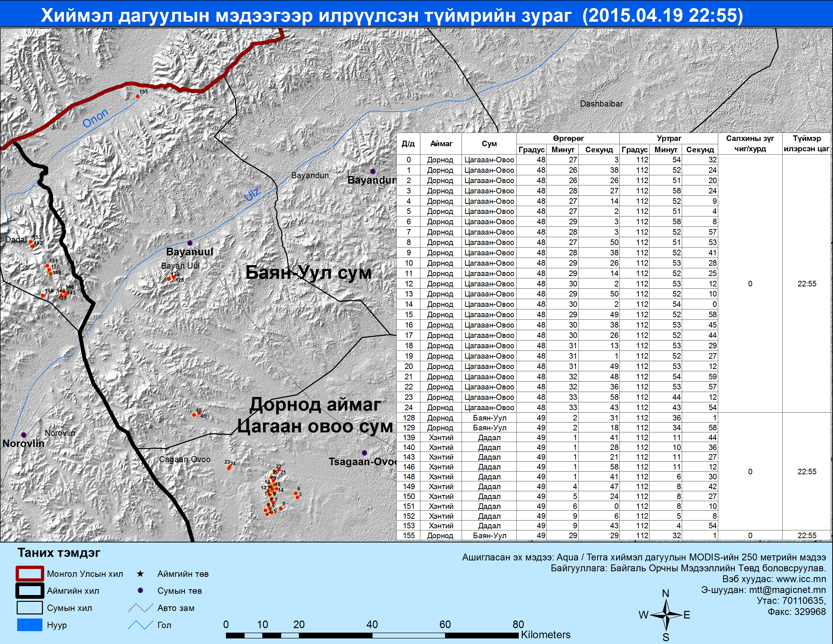Viewport: 833px width, 644px height.
Task: Click the Д/д table column header
Action: click(x=408, y=144)
